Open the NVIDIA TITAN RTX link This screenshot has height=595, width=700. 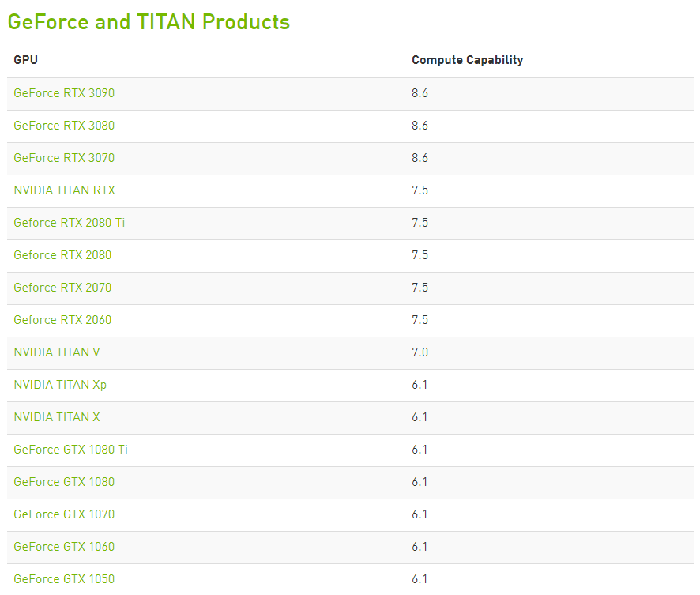click(x=64, y=190)
